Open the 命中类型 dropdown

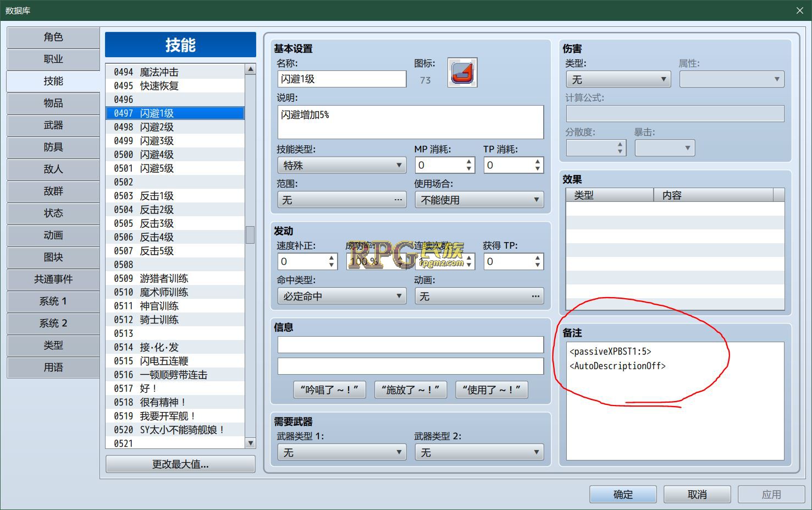coord(342,296)
